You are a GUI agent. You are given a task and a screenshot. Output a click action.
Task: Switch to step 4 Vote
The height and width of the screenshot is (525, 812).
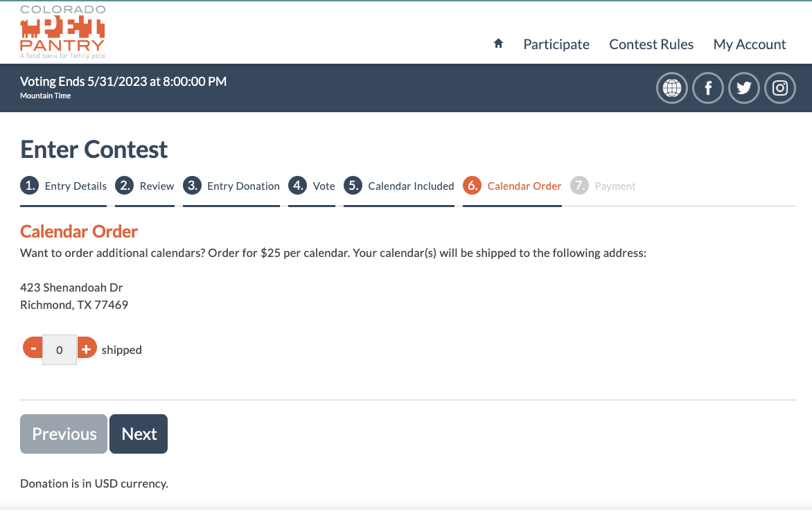click(x=312, y=186)
